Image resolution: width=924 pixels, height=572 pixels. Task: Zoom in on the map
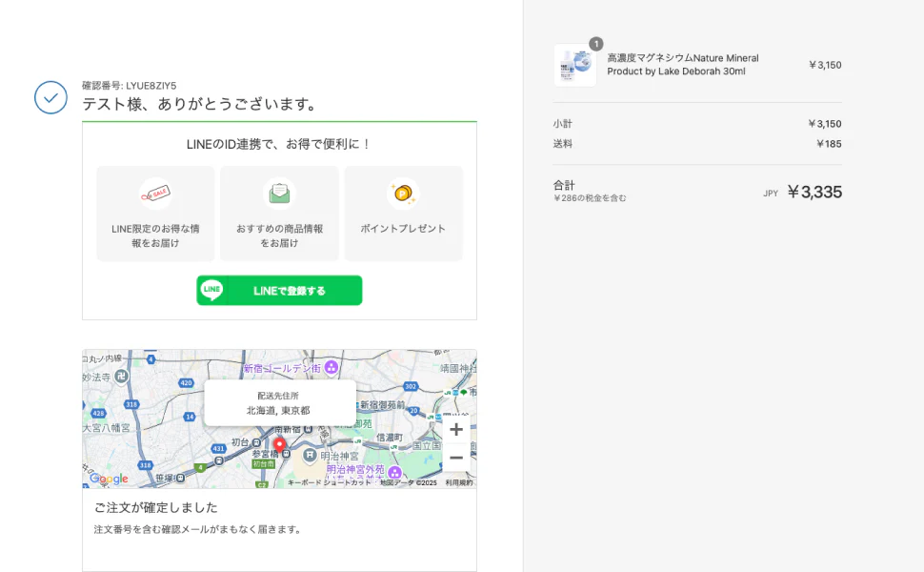pyautogui.click(x=456, y=429)
